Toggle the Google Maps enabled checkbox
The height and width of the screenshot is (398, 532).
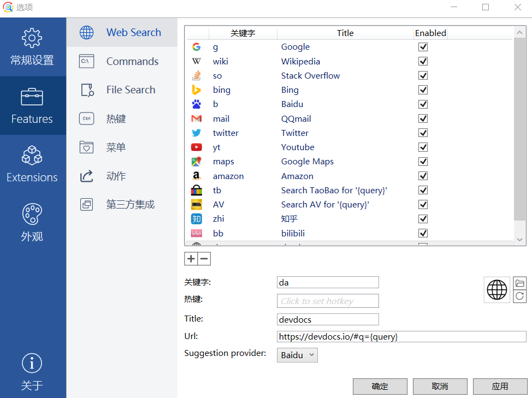click(423, 162)
